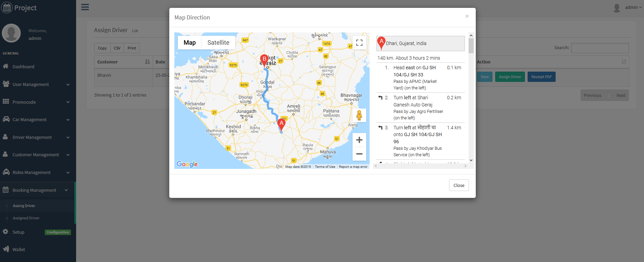
Task: Click the Car Management car icon
Action: 6,119
